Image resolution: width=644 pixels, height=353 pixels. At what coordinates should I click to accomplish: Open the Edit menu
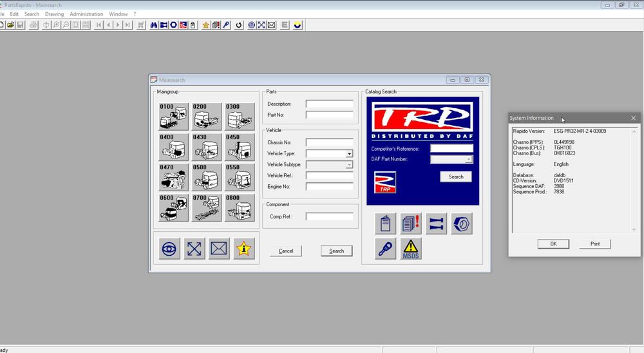coord(14,14)
